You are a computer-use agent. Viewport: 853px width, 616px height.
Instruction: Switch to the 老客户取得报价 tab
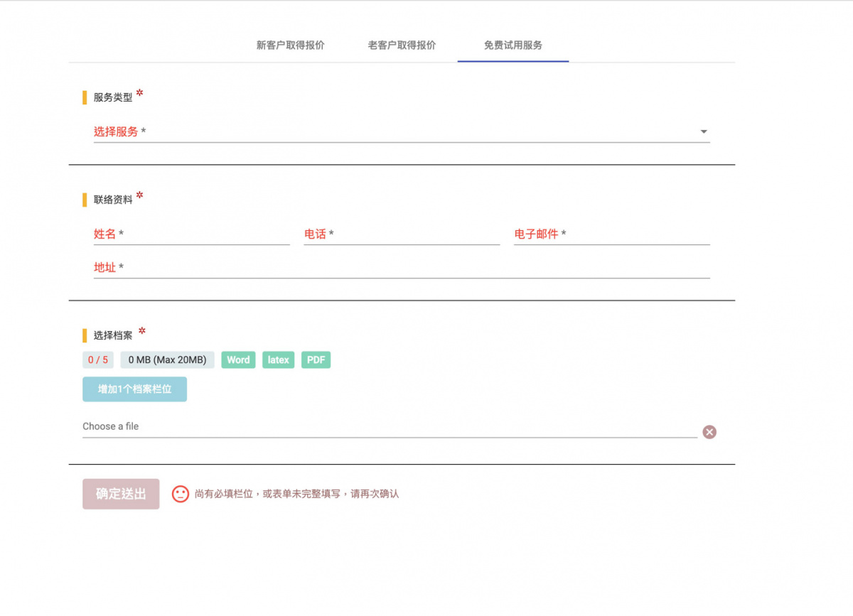[402, 45]
